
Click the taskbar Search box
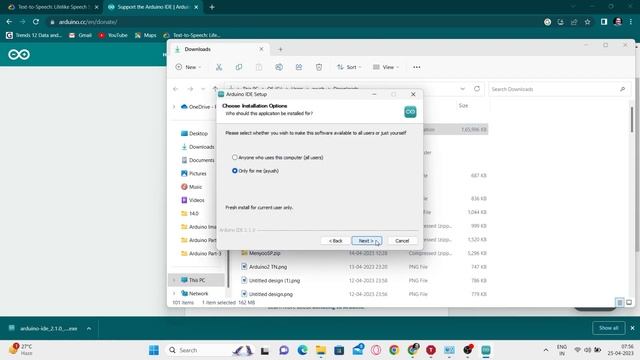(209, 350)
